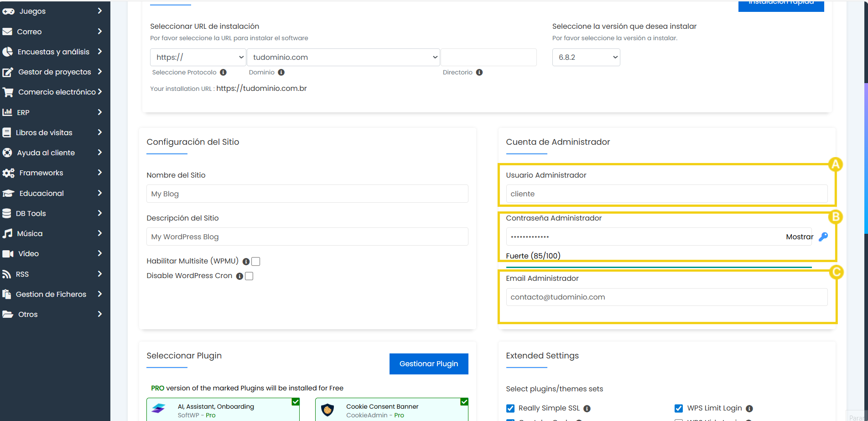The height and width of the screenshot is (421, 868).
Task: Click the ERP bar chart icon
Action: click(x=7, y=112)
